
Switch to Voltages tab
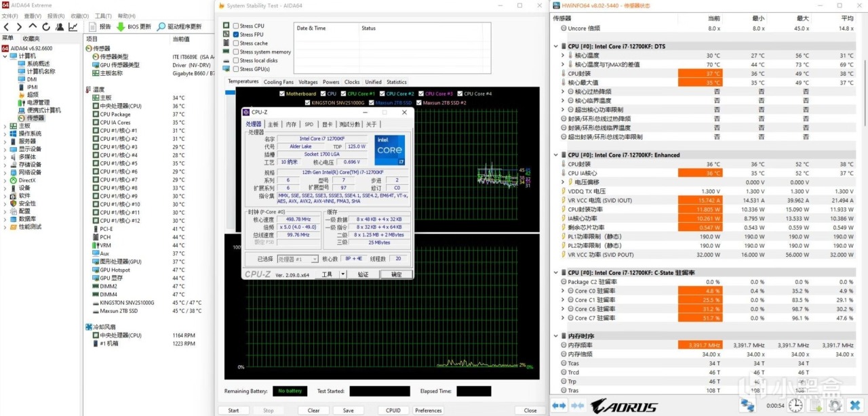pos(308,82)
